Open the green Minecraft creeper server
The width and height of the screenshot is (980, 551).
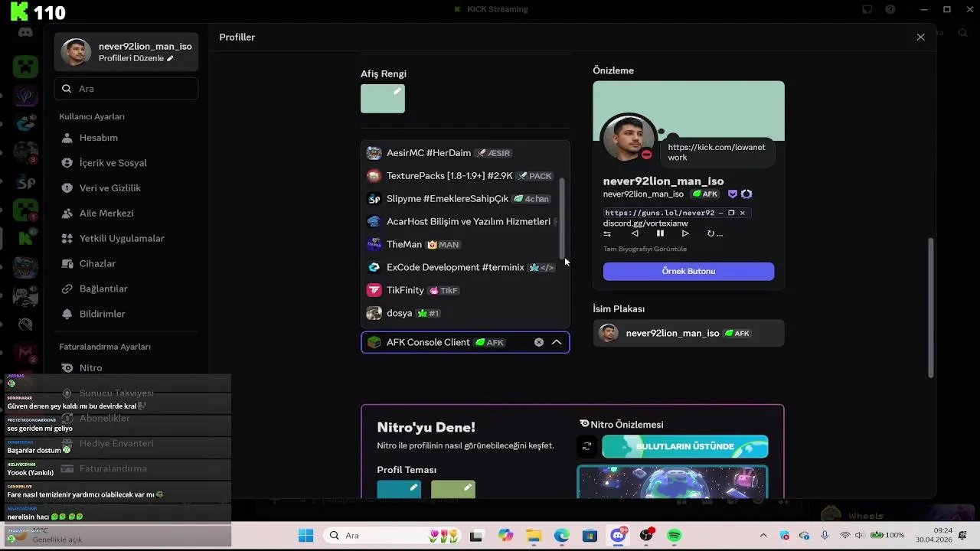click(x=25, y=67)
